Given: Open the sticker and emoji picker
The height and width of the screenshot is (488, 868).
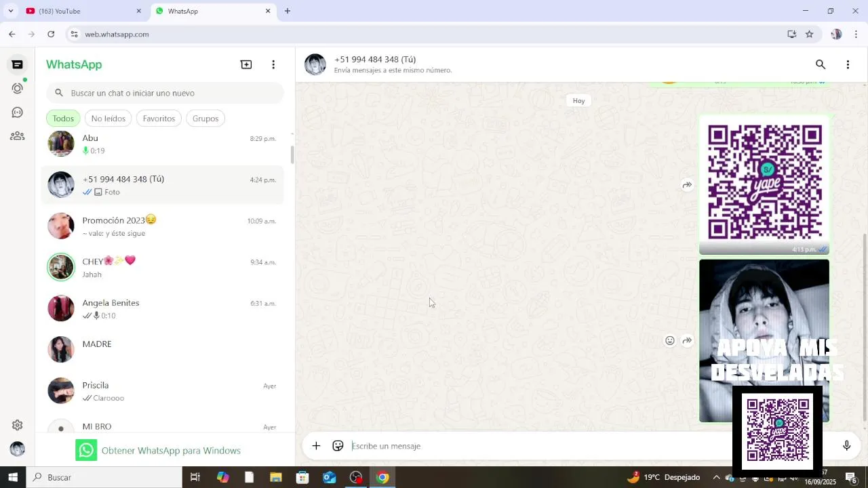Looking at the screenshot, I should [x=338, y=445].
